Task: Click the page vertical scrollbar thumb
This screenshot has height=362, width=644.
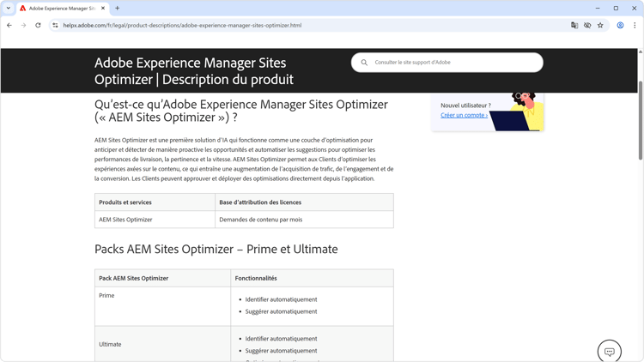Action: point(641,120)
